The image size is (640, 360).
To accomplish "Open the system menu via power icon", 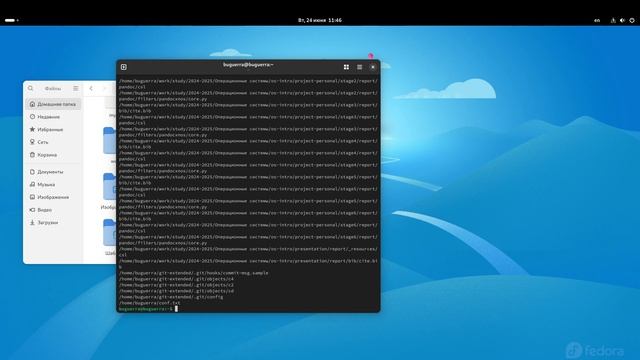I will click(632, 20).
